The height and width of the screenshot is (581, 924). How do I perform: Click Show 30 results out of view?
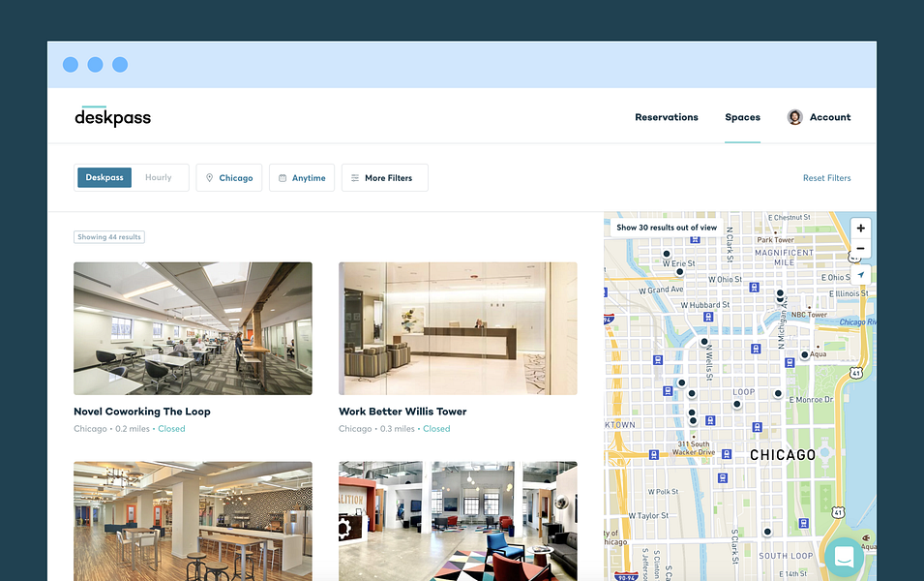tap(667, 228)
